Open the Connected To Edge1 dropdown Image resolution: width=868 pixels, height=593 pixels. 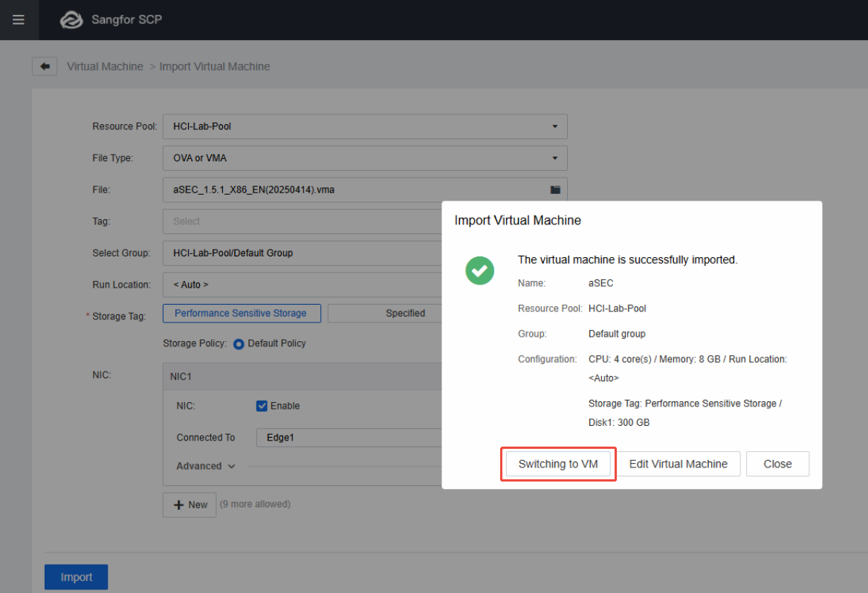click(x=349, y=438)
